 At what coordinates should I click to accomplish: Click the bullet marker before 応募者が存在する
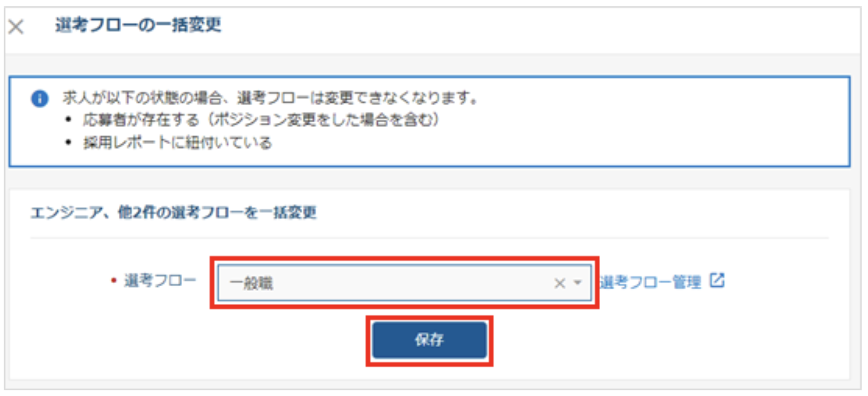[x=68, y=120]
